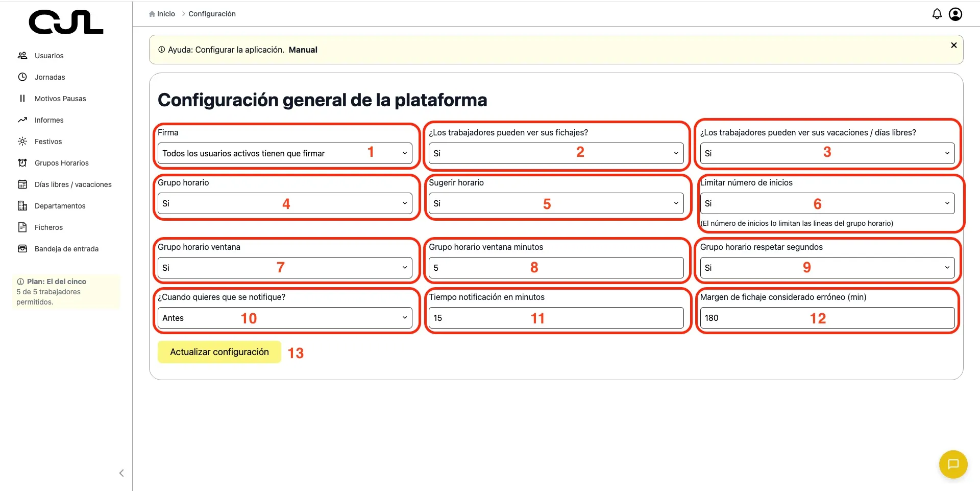Click the Usuarios people icon
Image resolution: width=980 pixels, height=491 pixels.
(x=22, y=56)
